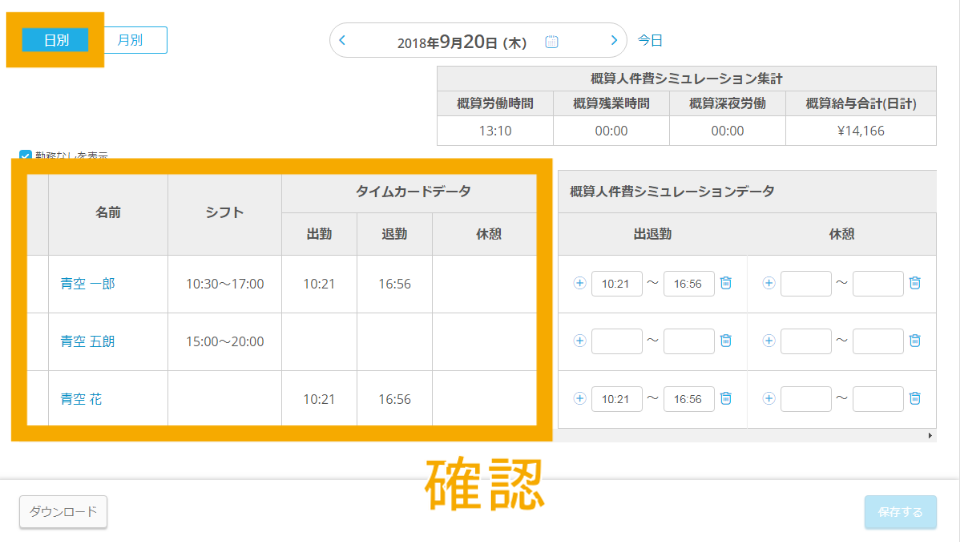Open the calendar date picker icon
Screen dimensions: 960x542
(x=551, y=42)
